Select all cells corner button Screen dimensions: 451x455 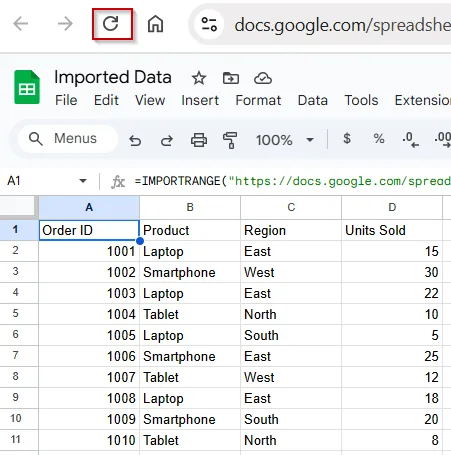(x=18, y=207)
